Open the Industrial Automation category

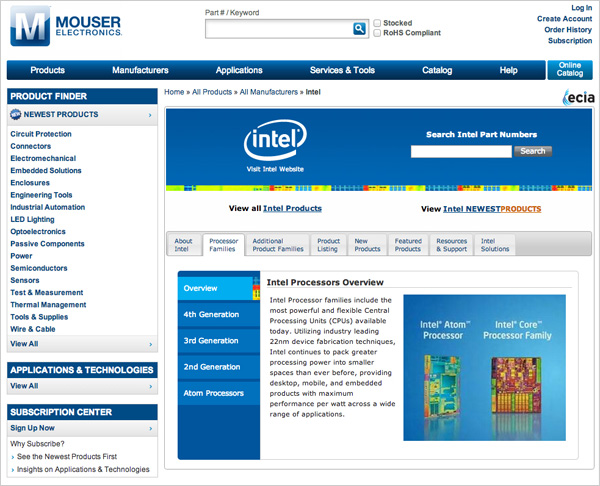click(48, 207)
